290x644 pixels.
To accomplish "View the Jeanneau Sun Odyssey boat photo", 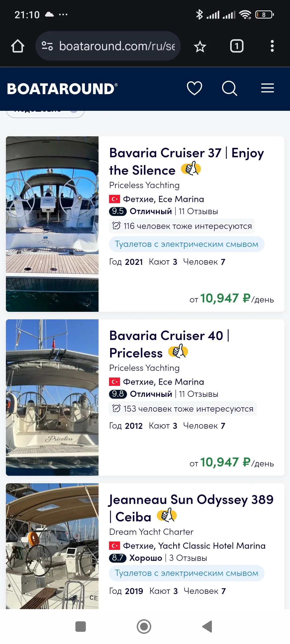I will coord(52,546).
